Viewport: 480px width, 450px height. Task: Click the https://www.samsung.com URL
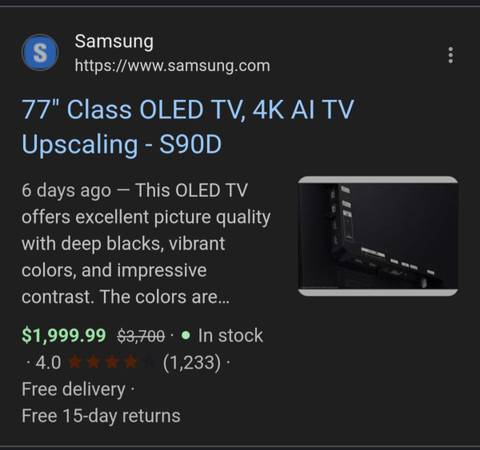click(x=172, y=66)
